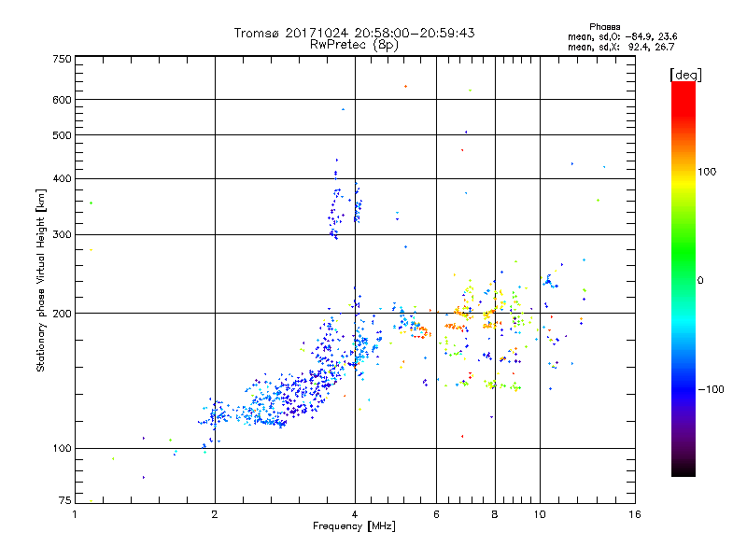
Task: Click the '[deg]' colorbar unit label
Action: tap(685, 75)
